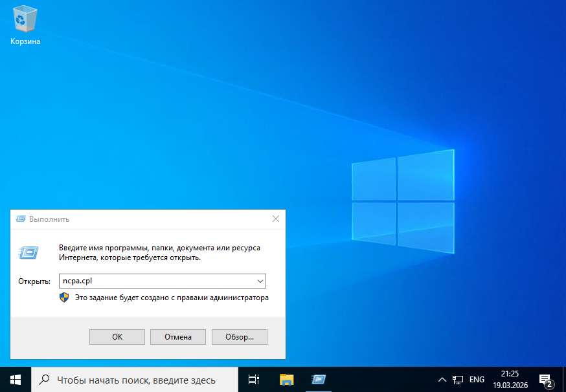Click the magnifier icon in taskbar search
Screen dimensions: 566x392
45,380
